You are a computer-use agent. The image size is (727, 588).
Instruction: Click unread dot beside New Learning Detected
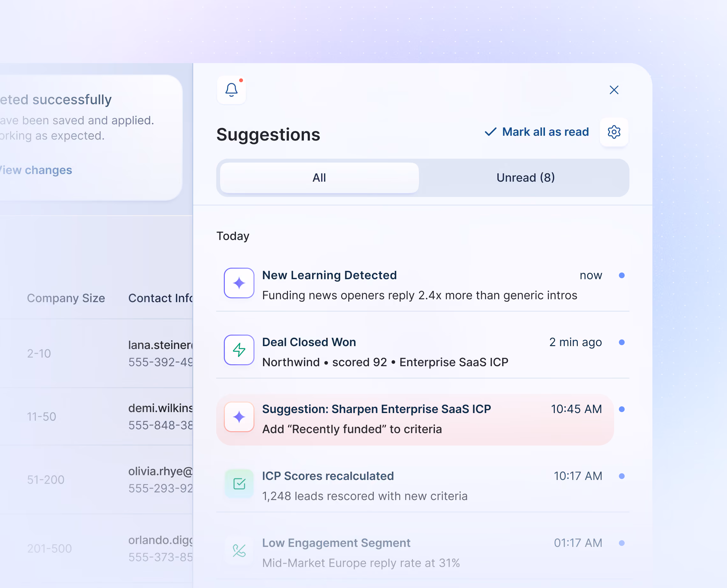coord(621,275)
